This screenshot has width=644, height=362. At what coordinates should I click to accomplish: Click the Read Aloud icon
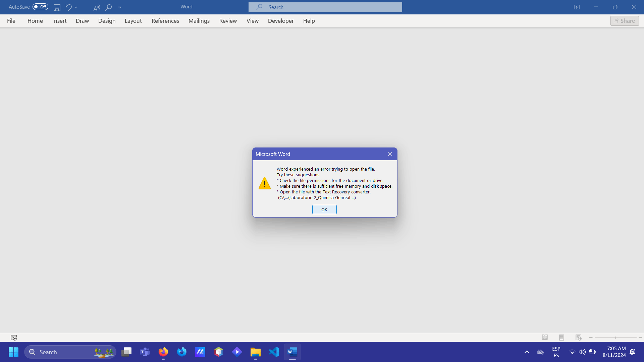click(x=97, y=7)
